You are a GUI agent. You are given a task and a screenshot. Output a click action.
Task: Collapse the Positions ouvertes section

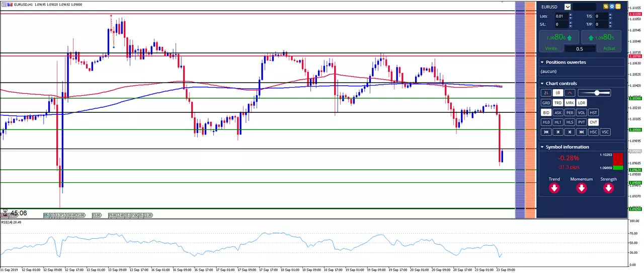coord(542,62)
